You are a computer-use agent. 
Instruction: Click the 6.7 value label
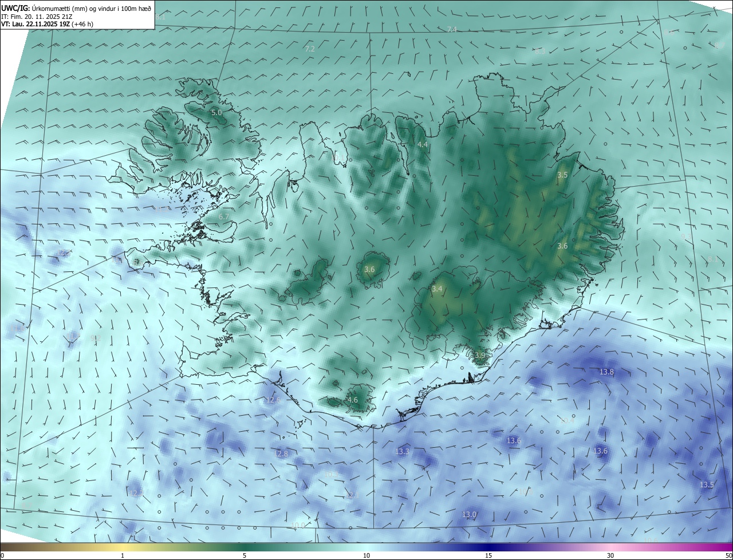pos(224,216)
